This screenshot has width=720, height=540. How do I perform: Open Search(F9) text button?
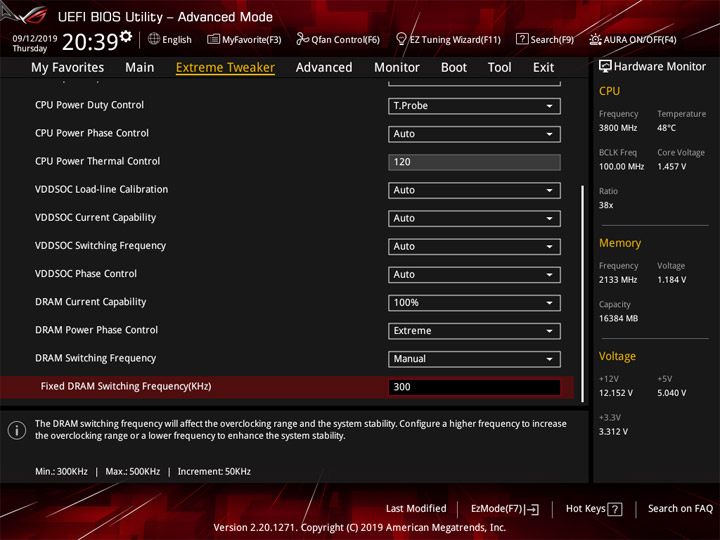coord(551,39)
